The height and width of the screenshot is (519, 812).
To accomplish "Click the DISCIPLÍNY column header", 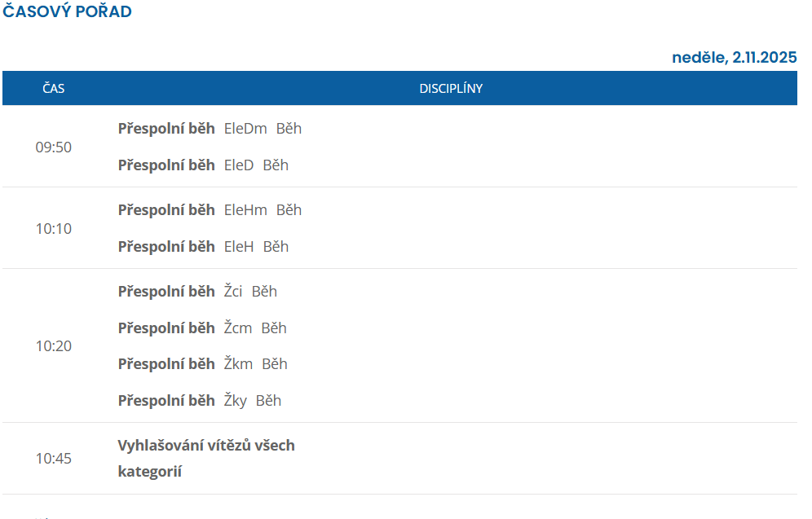I will (x=451, y=88).
